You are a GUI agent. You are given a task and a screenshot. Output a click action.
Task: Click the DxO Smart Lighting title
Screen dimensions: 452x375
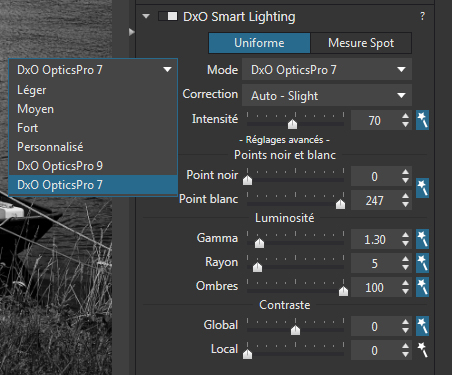[x=239, y=17]
